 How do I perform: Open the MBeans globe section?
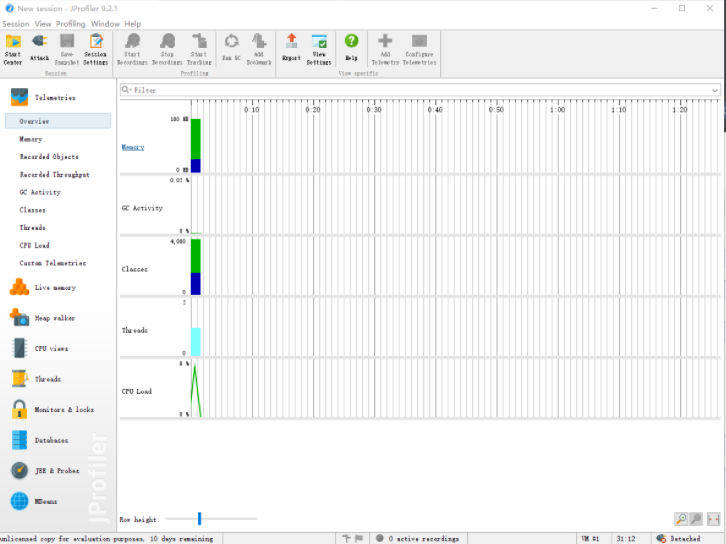34,501
